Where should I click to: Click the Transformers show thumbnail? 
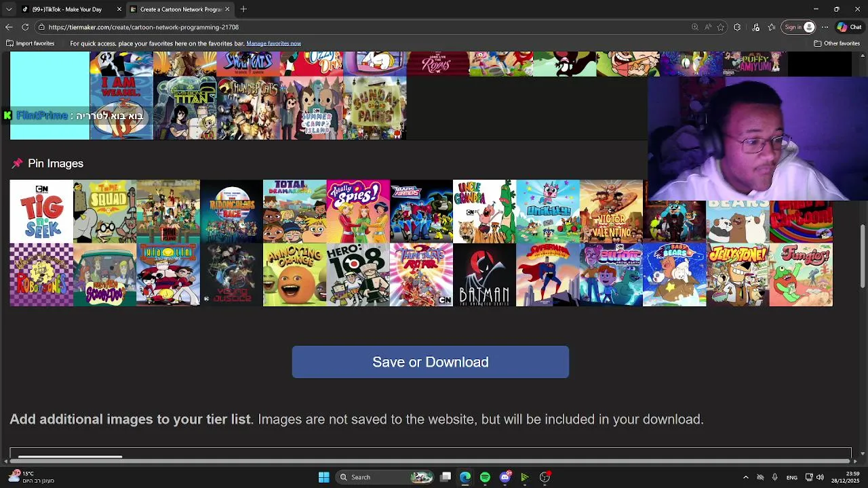point(421,211)
